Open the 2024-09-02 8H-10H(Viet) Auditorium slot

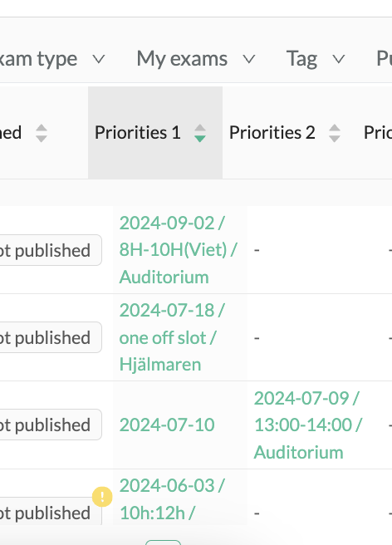click(179, 250)
